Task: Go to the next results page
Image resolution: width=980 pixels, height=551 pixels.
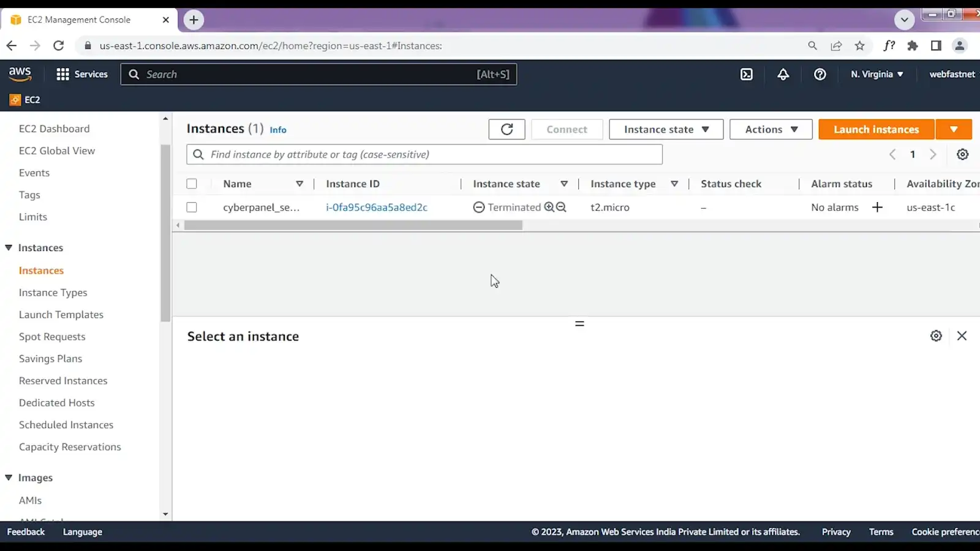Action: point(933,154)
